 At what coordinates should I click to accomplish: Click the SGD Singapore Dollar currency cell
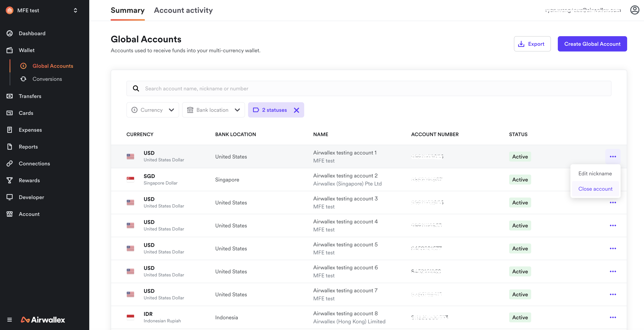coord(161,179)
